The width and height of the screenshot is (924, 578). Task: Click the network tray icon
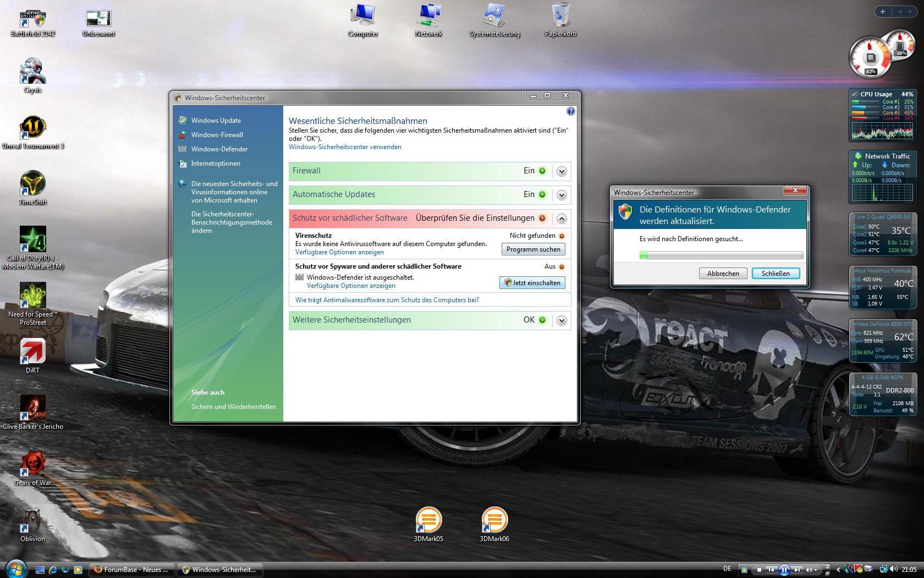click(x=883, y=569)
